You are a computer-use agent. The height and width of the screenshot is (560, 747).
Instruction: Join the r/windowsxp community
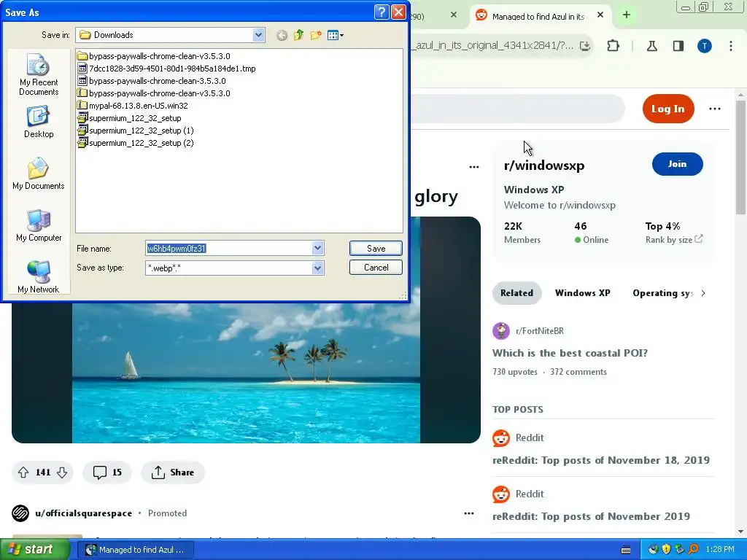(x=677, y=164)
